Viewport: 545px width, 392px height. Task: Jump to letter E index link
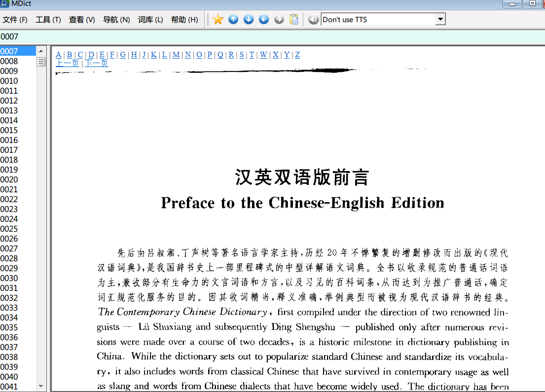[x=102, y=55]
